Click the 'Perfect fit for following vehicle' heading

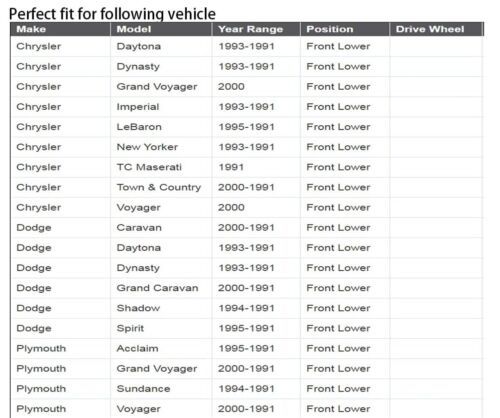pyautogui.click(x=112, y=14)
